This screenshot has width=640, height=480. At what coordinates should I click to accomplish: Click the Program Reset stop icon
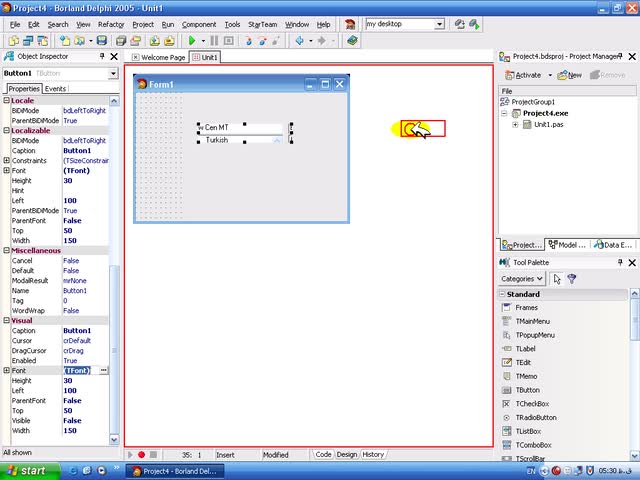click(x=229, y=40)
